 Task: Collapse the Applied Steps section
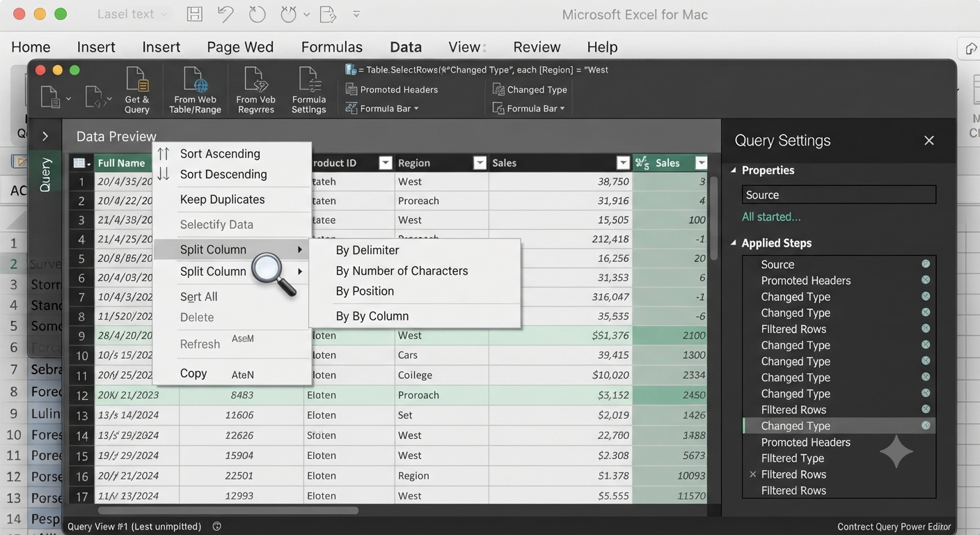pos(734,243)
